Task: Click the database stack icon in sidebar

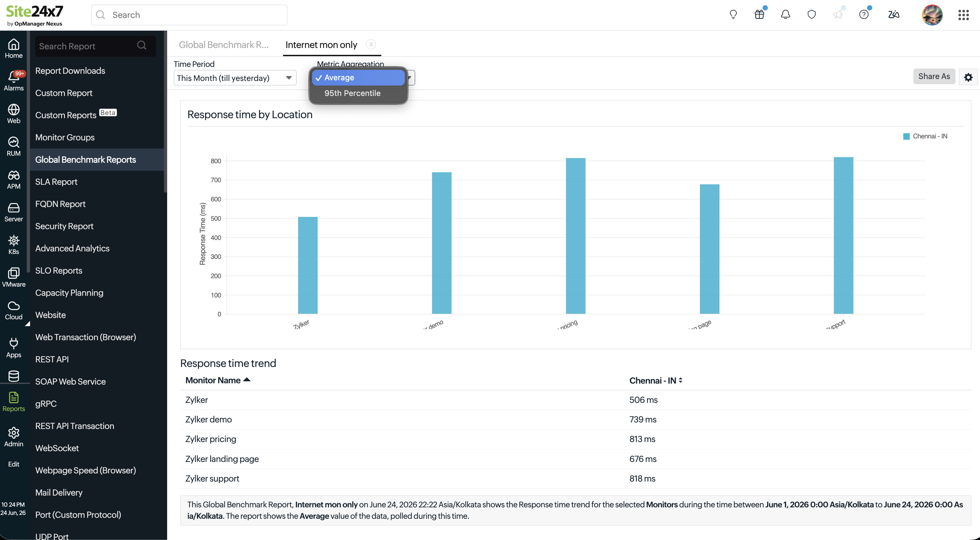Action: point(14,376)
